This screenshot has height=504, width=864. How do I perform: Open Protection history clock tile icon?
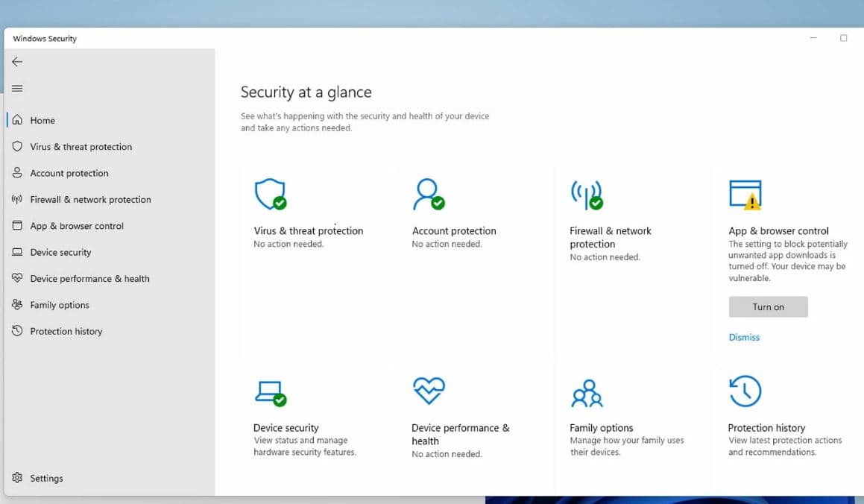click(x=745, y=391)
